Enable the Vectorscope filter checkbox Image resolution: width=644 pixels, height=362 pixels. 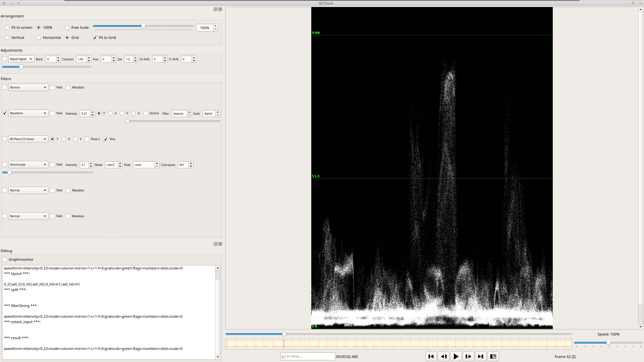[5, 165]
